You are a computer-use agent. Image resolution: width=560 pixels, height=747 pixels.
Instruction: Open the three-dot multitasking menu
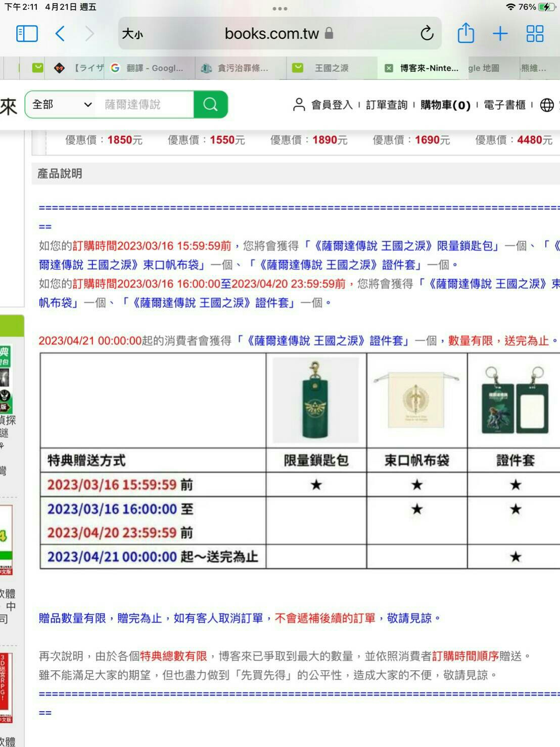[x=279, y=9]
